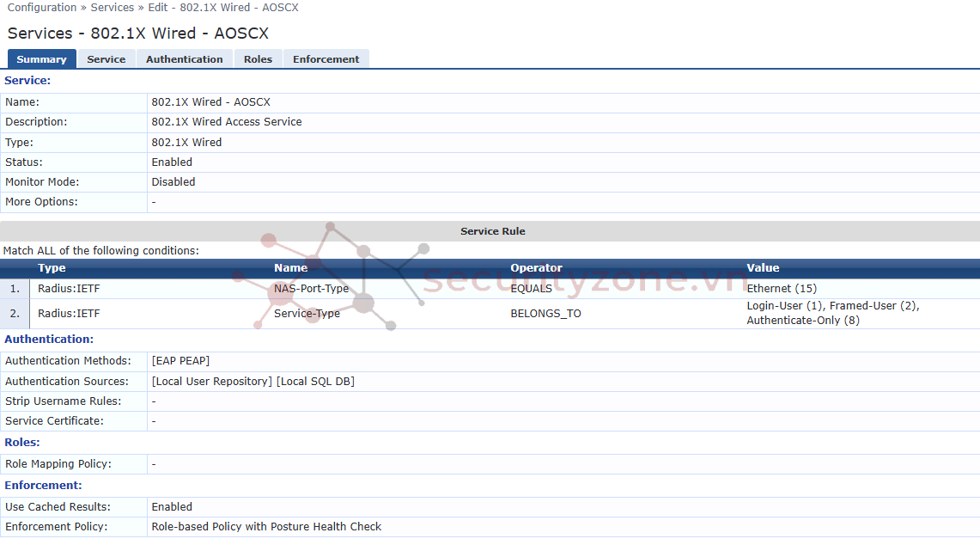Select the first Radius:IETF condition row
Image resolution: width=980 pixels, height=551 pixels.
[x=66, y=288]
